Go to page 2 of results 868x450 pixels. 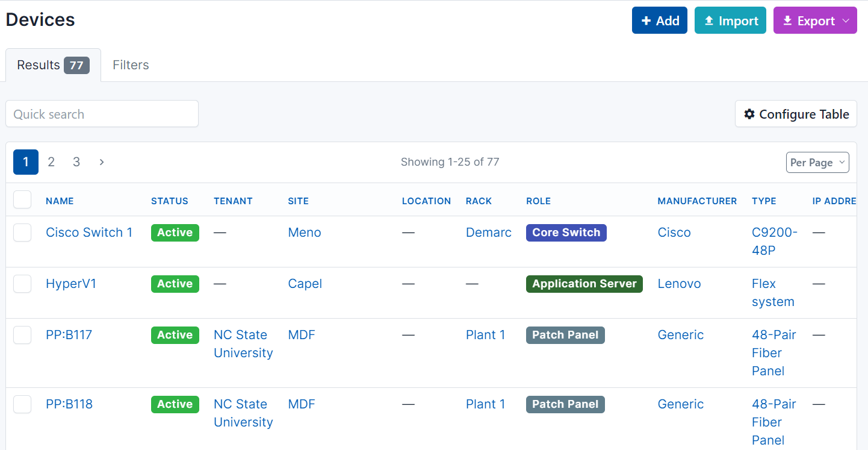51,162
